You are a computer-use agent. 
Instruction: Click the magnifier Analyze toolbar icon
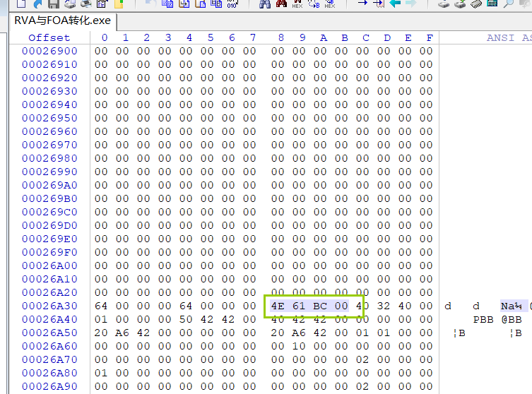508,4
